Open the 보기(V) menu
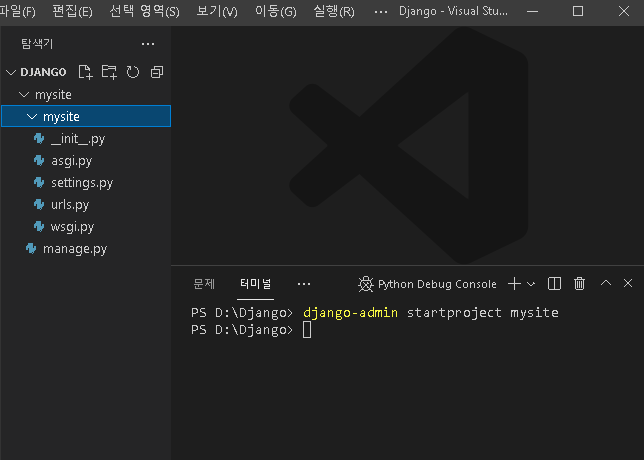644x460 pixels. tap(217, 12)
